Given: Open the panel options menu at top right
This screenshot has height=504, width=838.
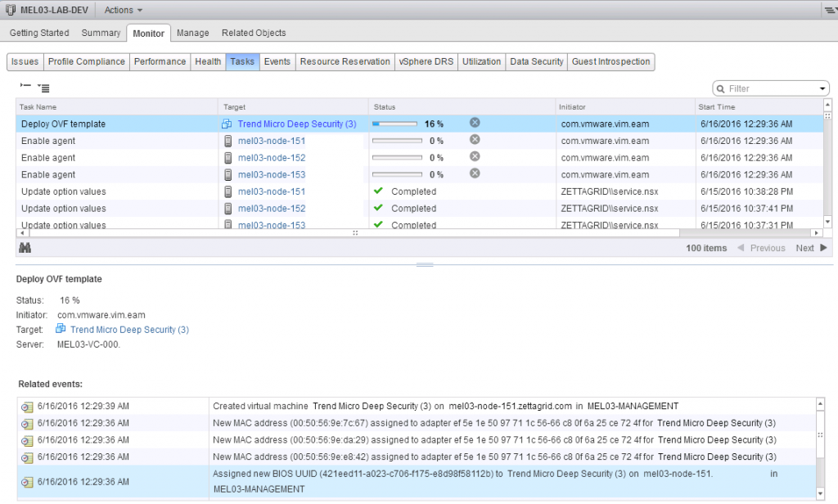Looking at the screenshot, I should click(x=830, y=10).
